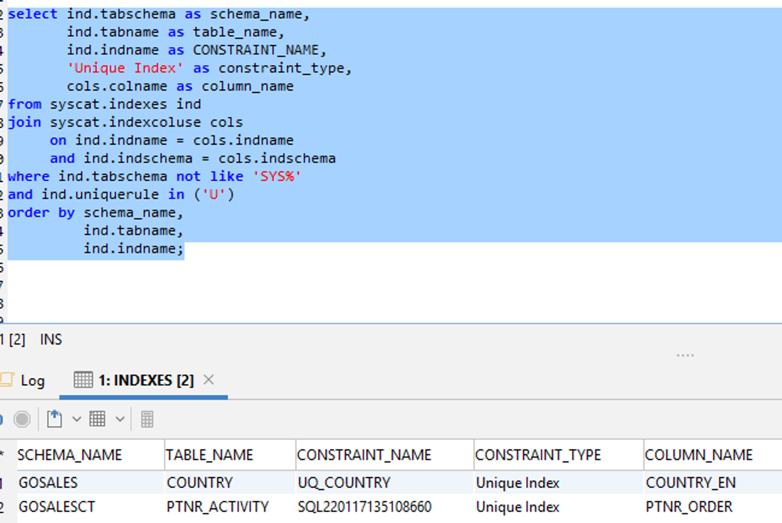The width and height of the screenshot is (782, 523).
Task: Click the grid view icon
Action: coord(98,419)
